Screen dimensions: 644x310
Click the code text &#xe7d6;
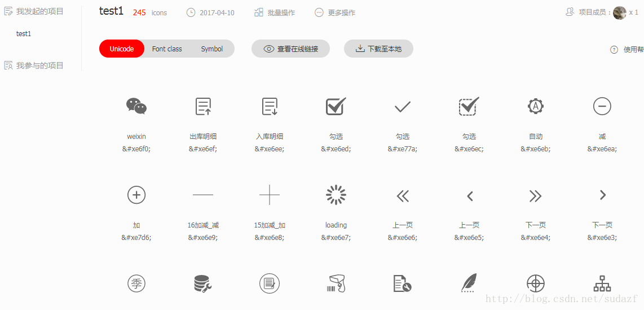136,238
